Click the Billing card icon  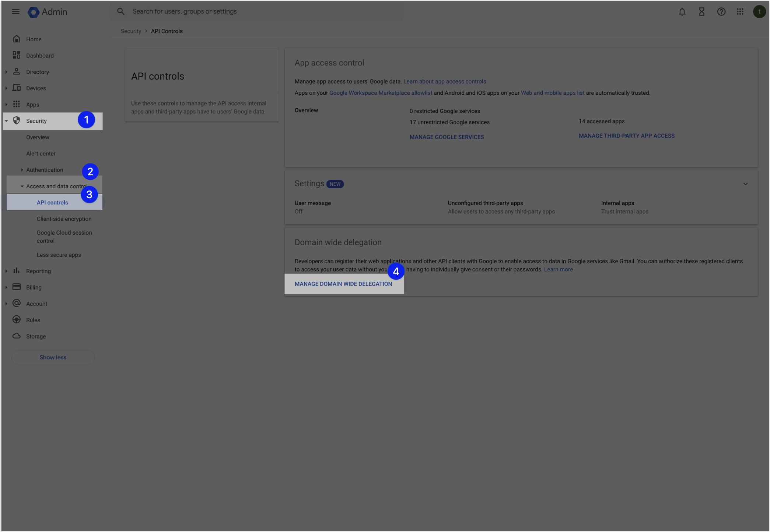pos(17,287)
